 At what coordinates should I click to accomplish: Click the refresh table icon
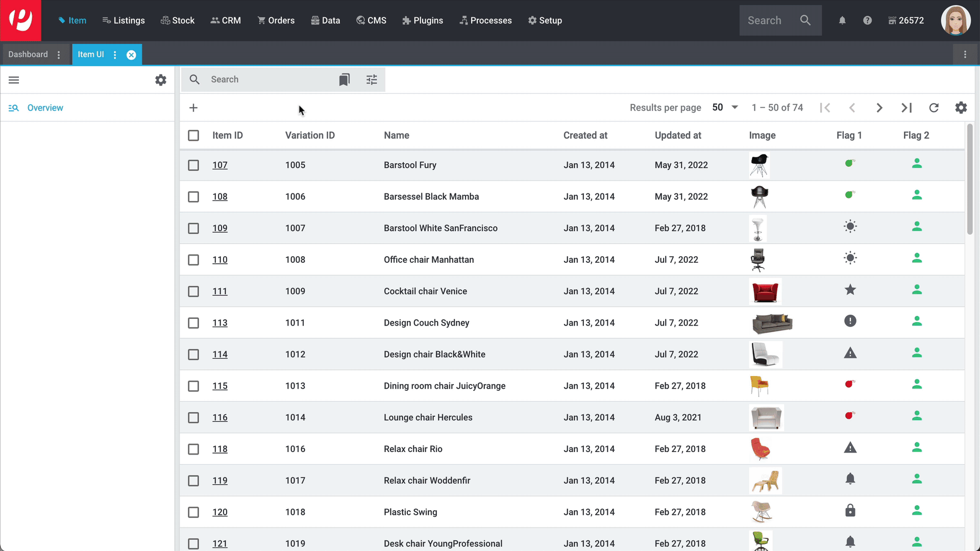pyautogui.click(x=934, y=108)
